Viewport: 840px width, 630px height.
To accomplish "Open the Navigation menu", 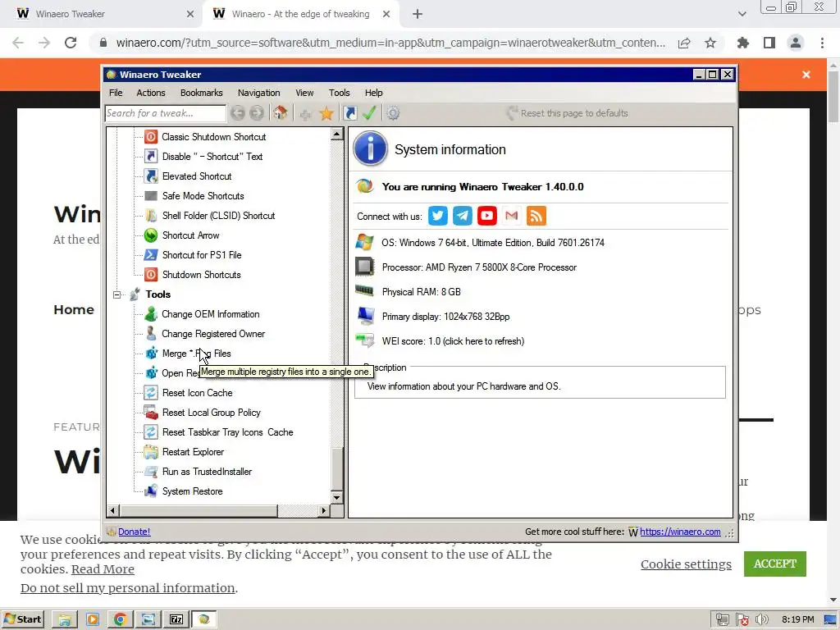I will click(x=258, y=93).
